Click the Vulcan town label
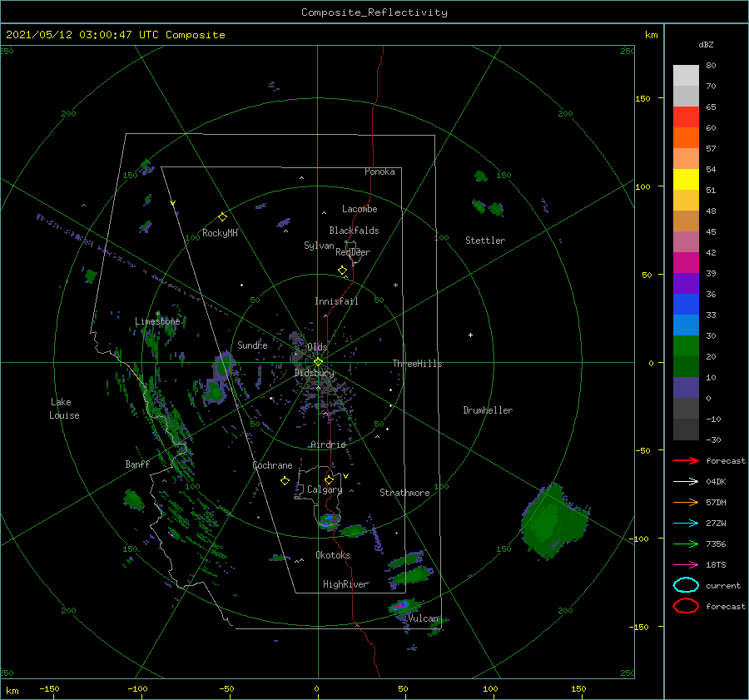 (423, 618)
